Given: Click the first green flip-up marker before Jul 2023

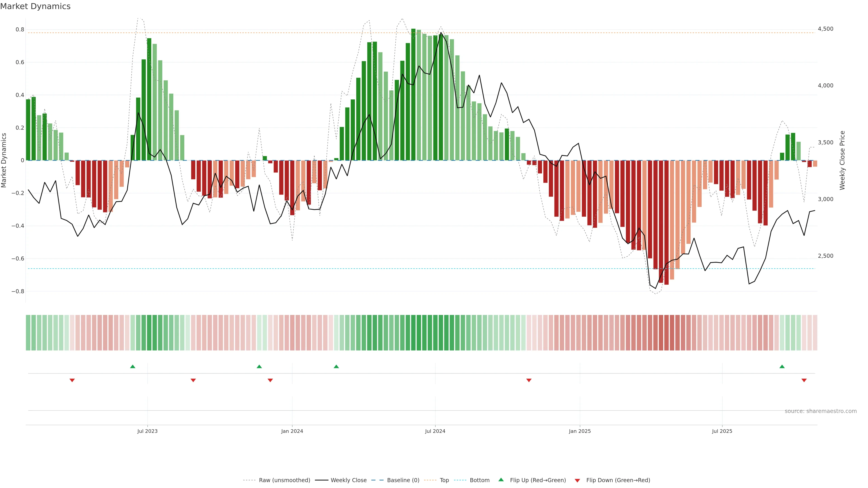Looking at the screenshot, I should point(133,366).
